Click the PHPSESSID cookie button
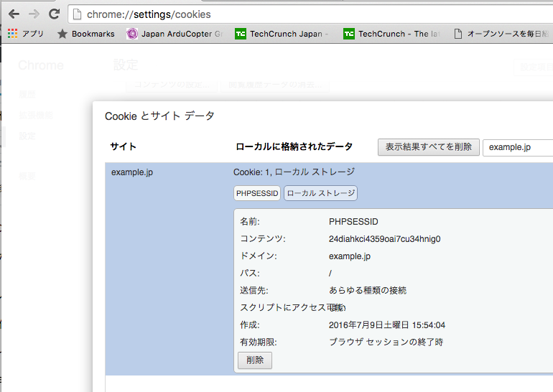 [257, 193]
